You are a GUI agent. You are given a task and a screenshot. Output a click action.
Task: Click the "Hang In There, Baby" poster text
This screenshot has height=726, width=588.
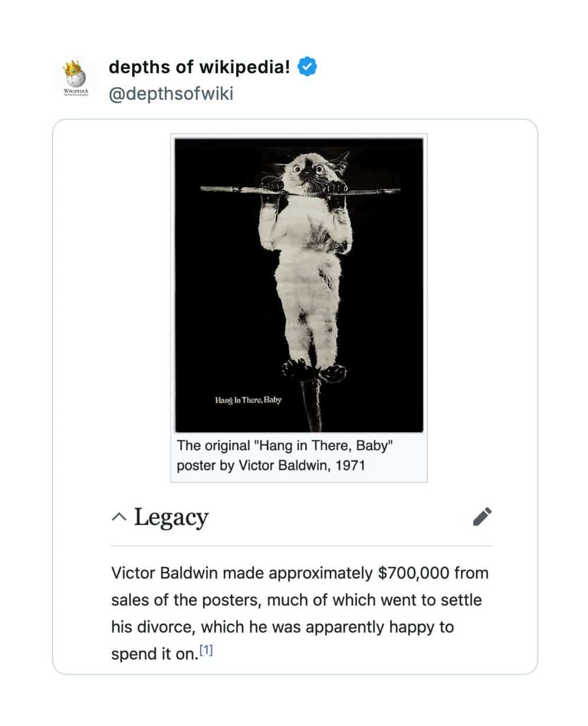248,400
